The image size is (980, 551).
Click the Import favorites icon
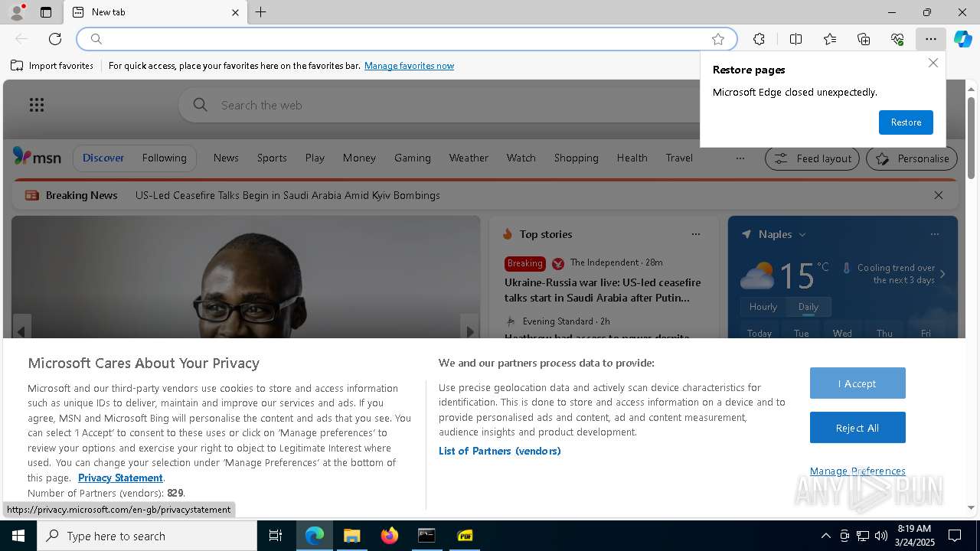click(17, 66)
